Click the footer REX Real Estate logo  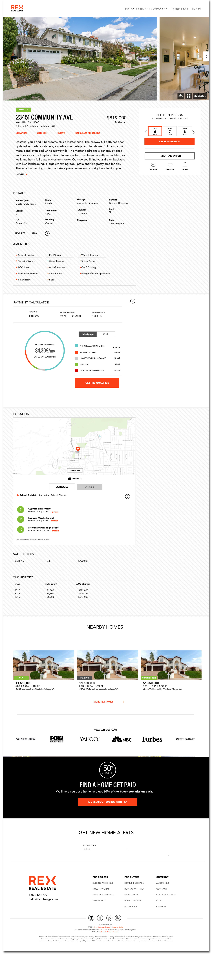(42, 883)
